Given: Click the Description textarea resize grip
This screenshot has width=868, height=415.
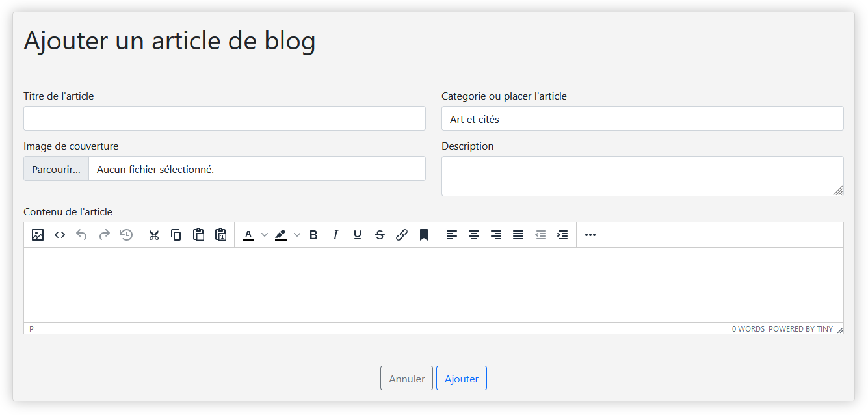Looking at the screenshot, I should pyautogui.click(x=838, y=191).
